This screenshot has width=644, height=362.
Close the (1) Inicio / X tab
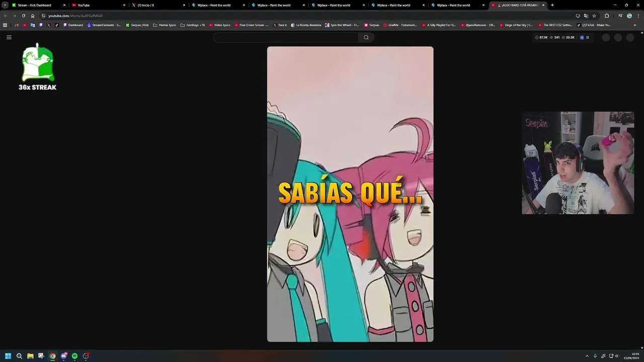pos(184,5)
